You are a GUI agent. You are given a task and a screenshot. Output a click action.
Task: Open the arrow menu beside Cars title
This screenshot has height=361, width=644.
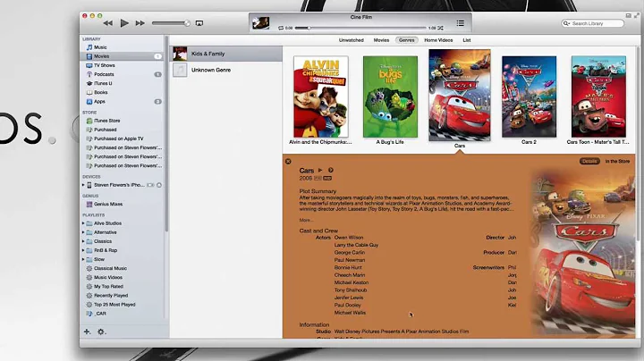click(x=331, y=171)
